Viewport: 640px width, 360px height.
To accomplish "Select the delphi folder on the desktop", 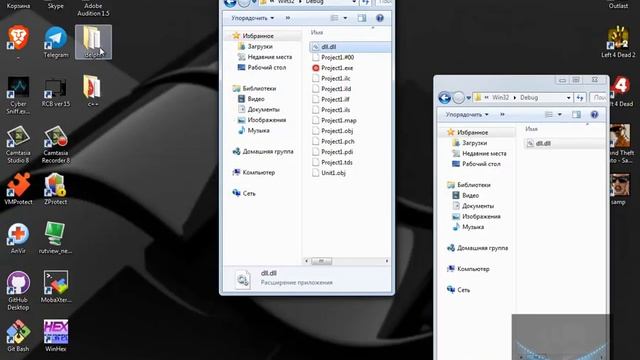I will (x=93, y=42).
